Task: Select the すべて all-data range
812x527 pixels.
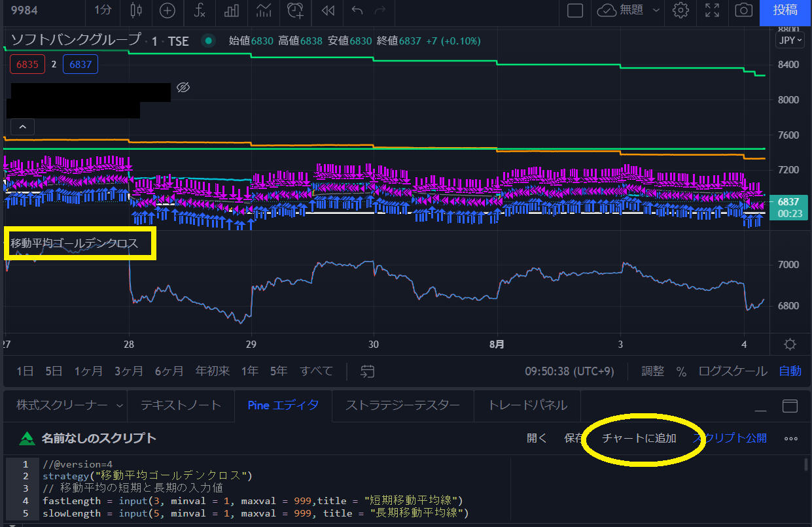Action: pos(317,371)
